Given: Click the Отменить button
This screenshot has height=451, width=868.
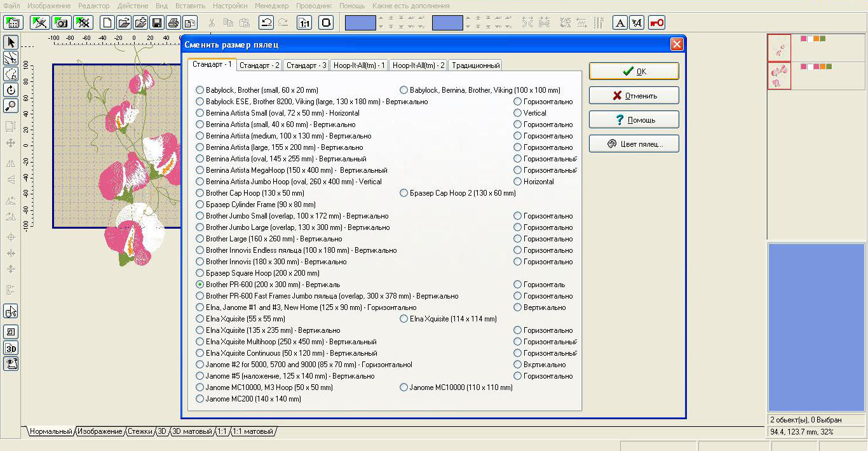Looking at the screenshot, I should coord(634,95).
